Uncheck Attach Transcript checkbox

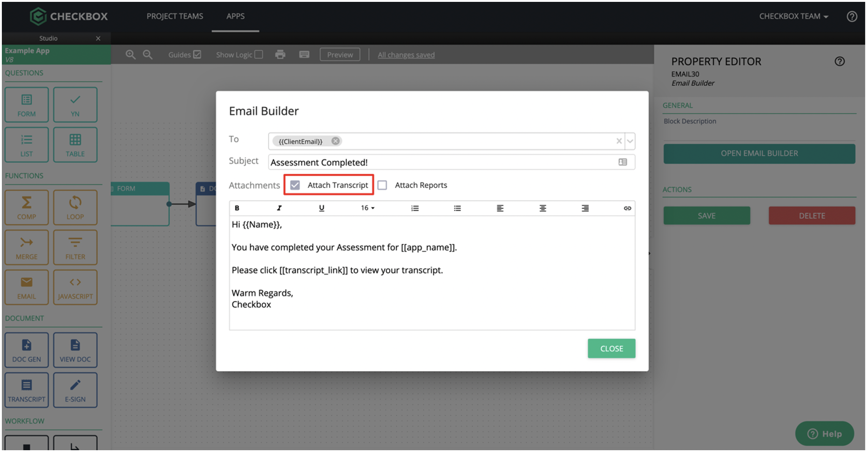[295, 185]
